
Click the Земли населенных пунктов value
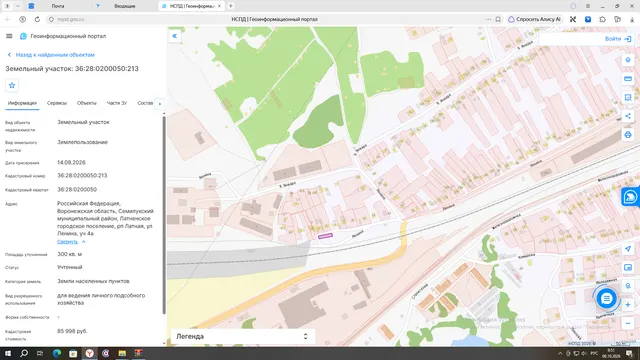(x=93, y=281)
